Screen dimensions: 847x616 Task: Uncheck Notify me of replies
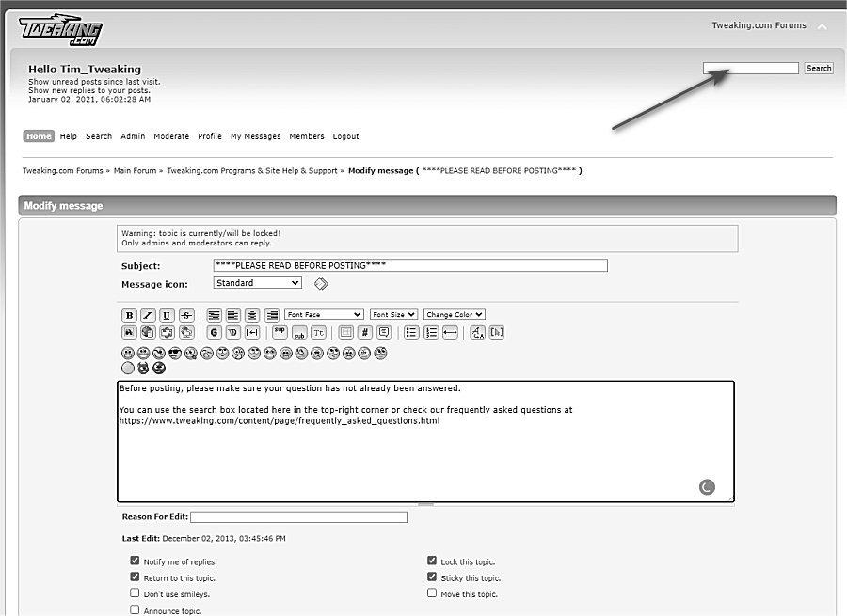[135, 561]
